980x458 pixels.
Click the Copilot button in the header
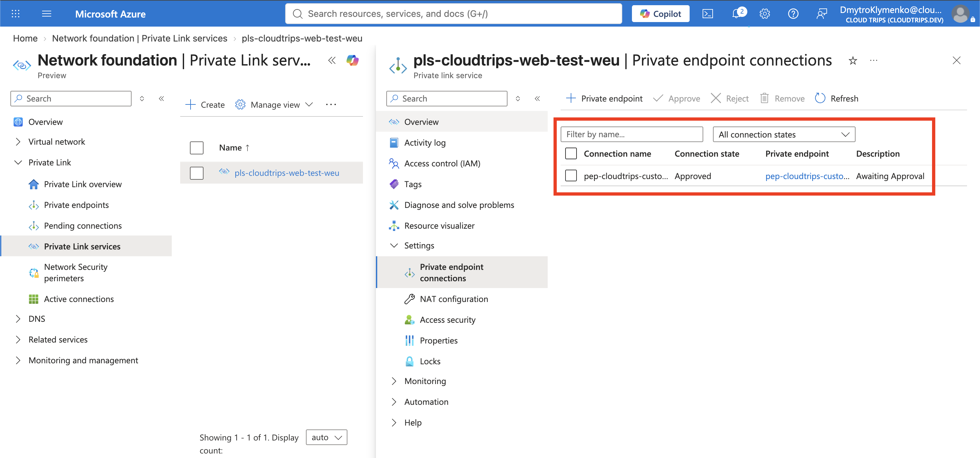(660, 14)
